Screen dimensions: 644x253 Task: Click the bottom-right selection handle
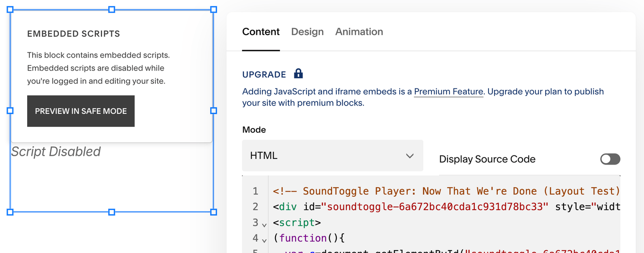(x=213, y=212)
